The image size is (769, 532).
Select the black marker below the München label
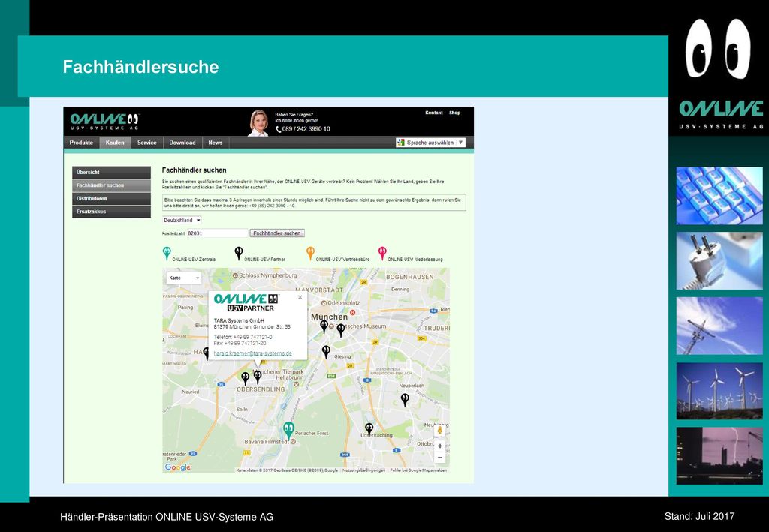click(x=324, y=326)
